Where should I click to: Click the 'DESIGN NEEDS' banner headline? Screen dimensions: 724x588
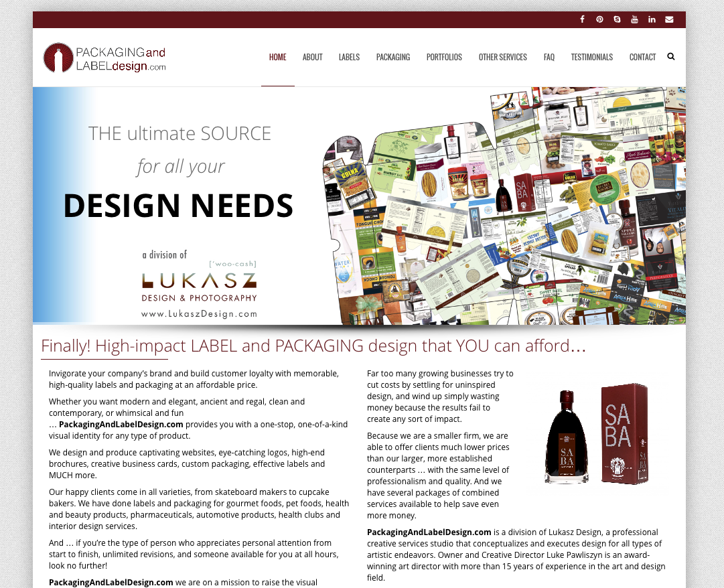click(178, 206)
